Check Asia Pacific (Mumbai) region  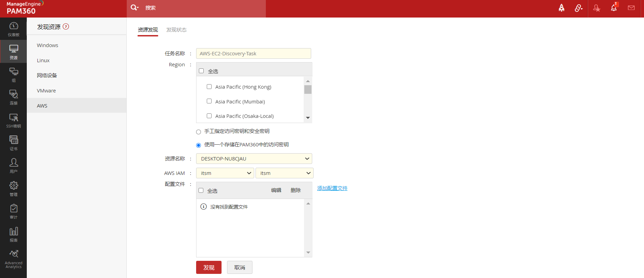click(x=209, y=101)
